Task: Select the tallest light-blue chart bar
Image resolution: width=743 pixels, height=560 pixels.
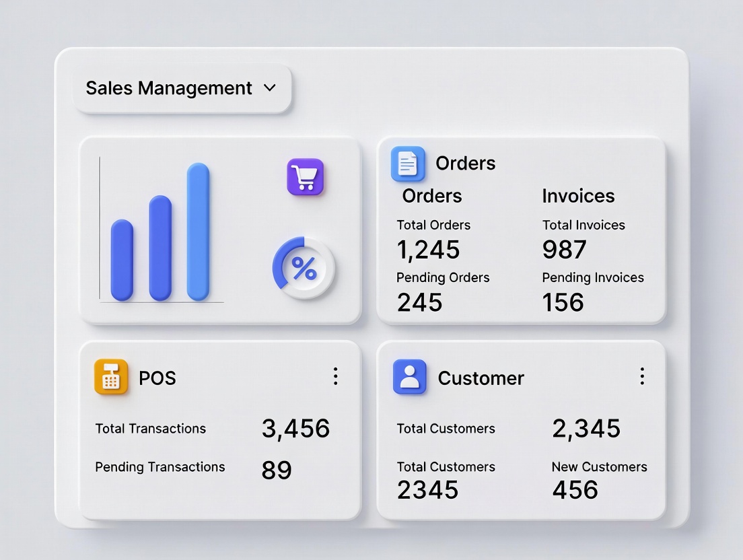Action: [198, 231]
